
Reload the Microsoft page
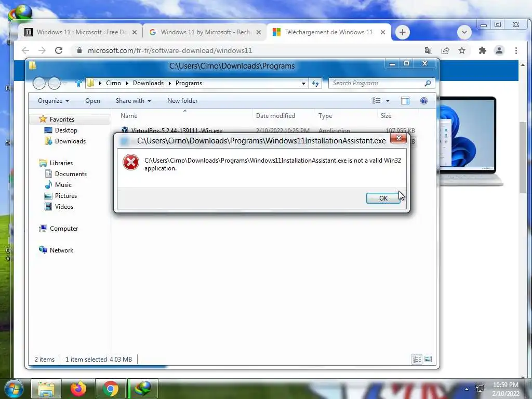[x=59, y=50]
